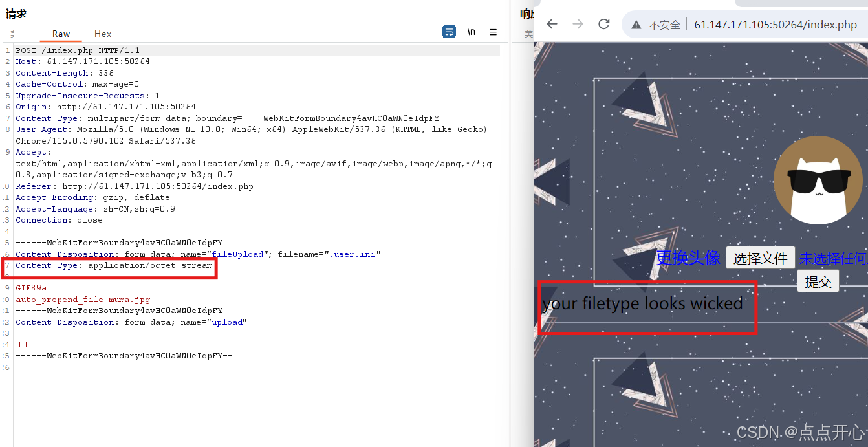Select the cat avatar image
868x447 pixels.
coord(818,180)
